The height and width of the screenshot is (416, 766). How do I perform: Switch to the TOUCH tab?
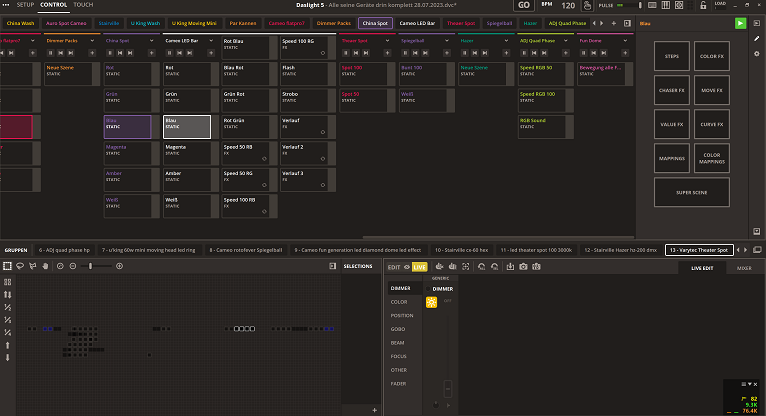click(83, 5)
